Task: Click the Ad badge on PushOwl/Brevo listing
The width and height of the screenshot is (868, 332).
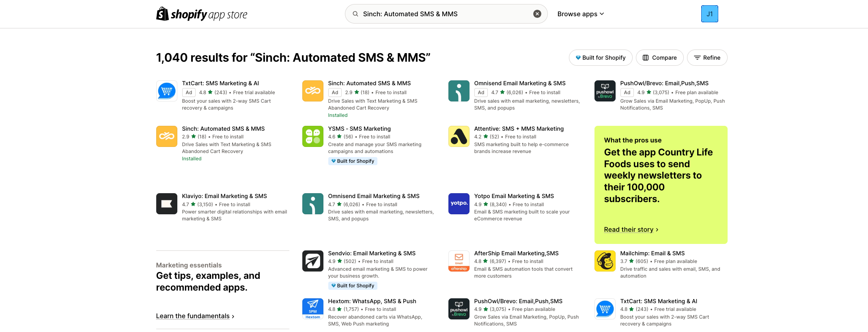Action: point(627,93)
